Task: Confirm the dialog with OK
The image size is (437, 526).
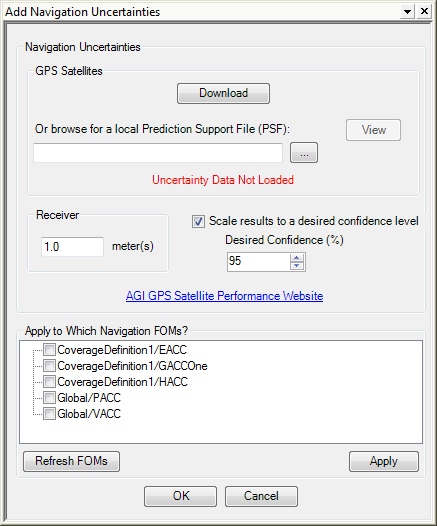Action: (x=180, y=496)
